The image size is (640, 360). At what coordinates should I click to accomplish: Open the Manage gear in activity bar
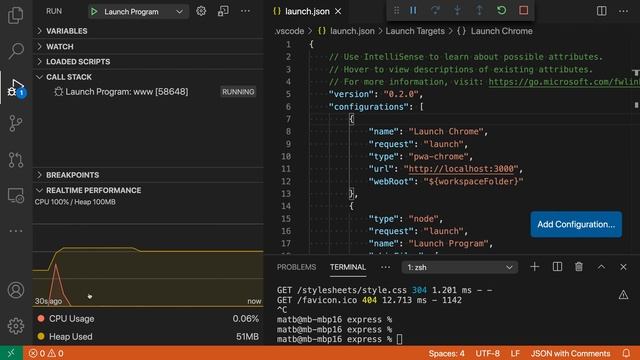(16, 326)
